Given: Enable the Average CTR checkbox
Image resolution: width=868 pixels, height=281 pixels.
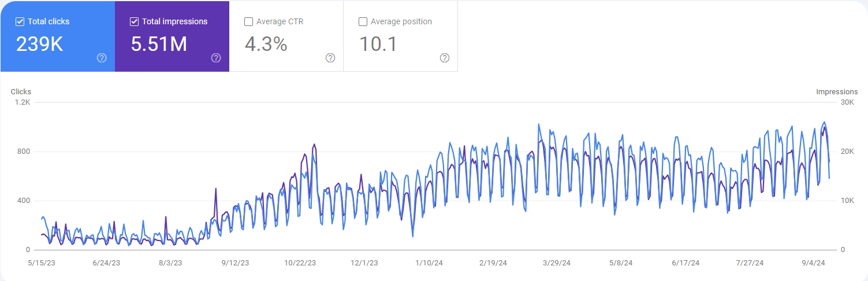Looking at the screenshot, I should (x=249, y=22).
